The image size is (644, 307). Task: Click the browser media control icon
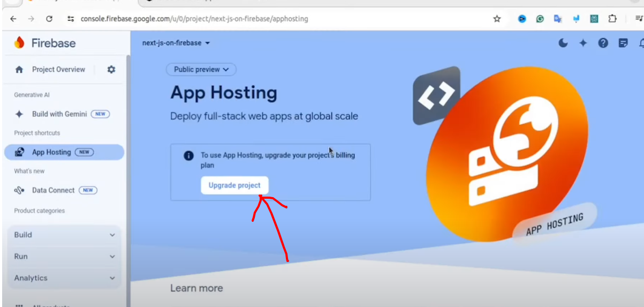click(639, 19)
